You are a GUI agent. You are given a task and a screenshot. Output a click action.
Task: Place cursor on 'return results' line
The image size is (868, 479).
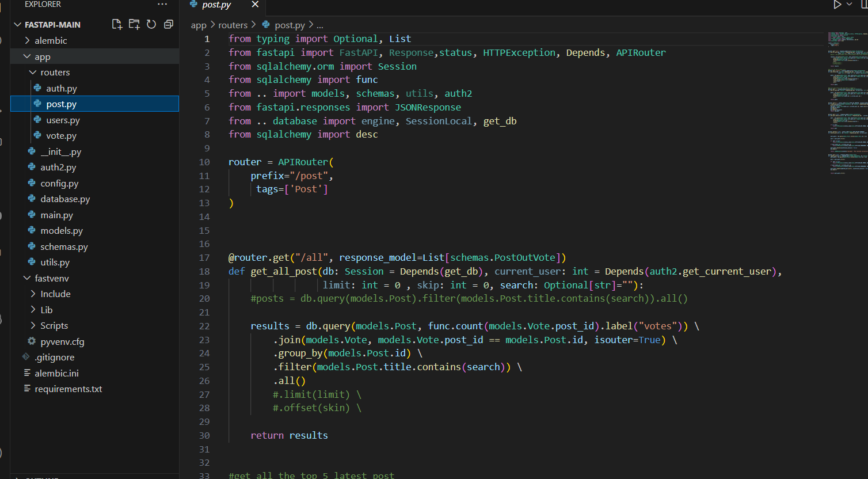tap(289, 435)
